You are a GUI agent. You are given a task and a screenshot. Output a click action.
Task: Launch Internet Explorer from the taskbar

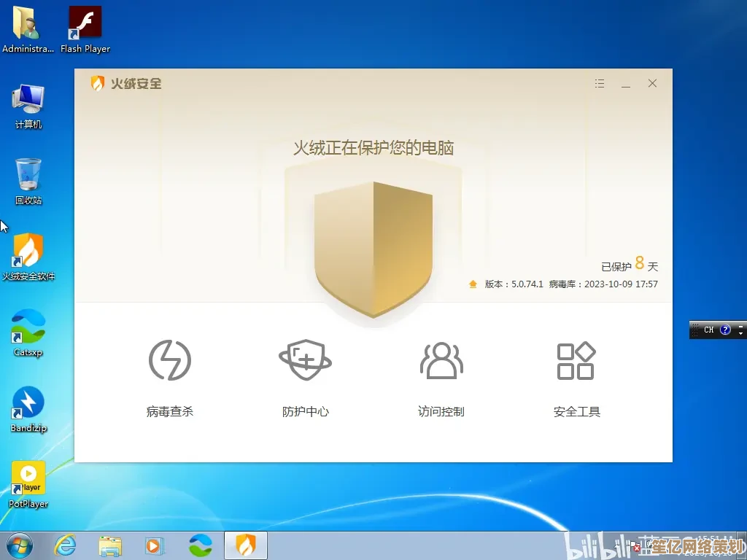click(65, 545)
